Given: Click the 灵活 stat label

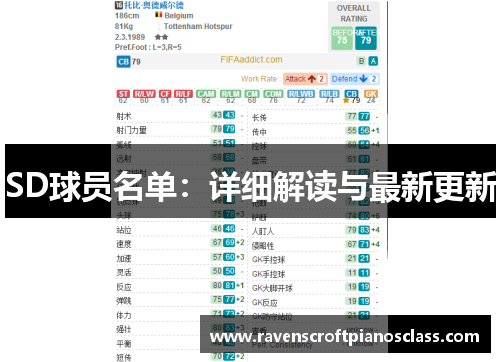Looking at the screenshot, I should [124, 272].
